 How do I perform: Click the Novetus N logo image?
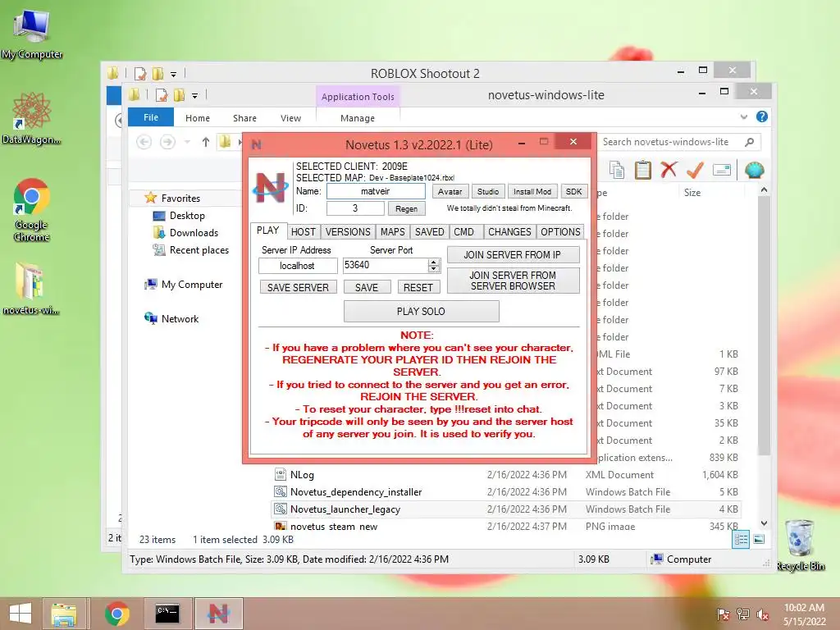(x=270, y=188)
